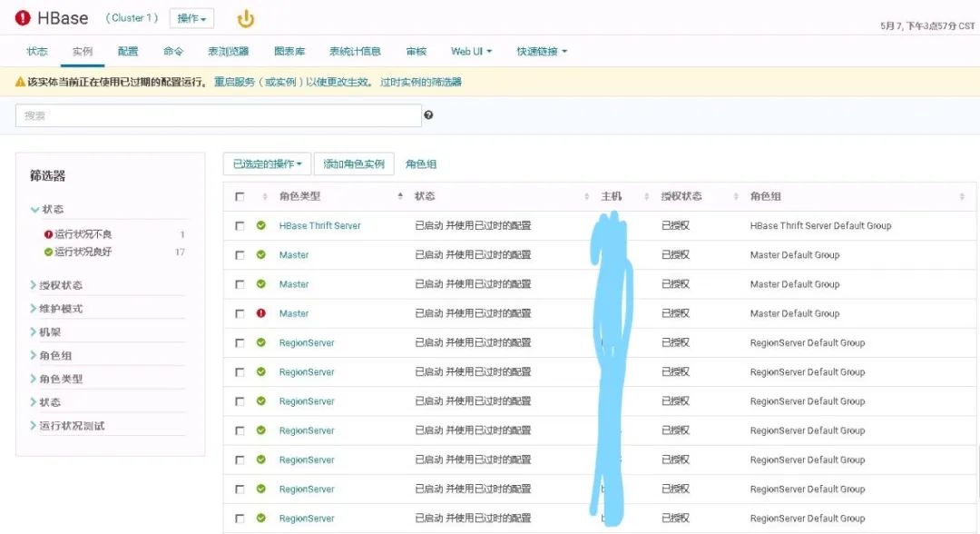Open the 表统计信息 tab
Image resolution: width=980 pixels, height=534 pixels.
[x=355, y=51]
